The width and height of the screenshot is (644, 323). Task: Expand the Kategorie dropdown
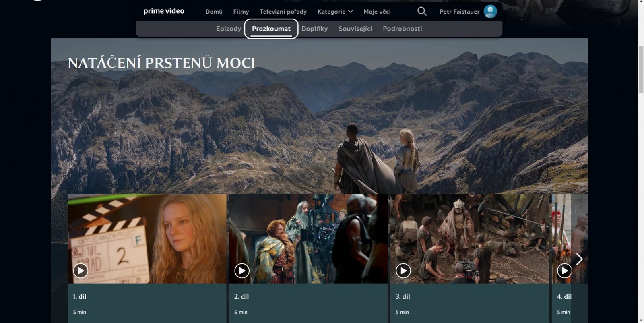pos(335,12)
